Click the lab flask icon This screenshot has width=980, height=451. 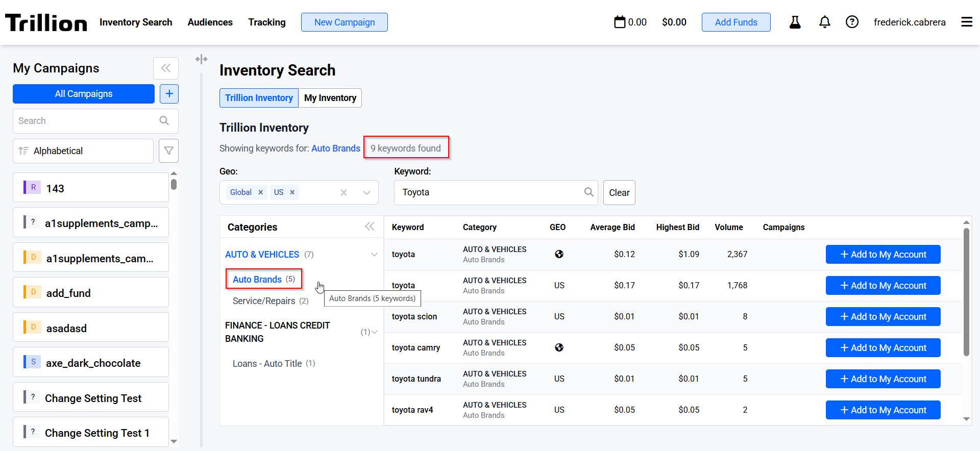point(795,22)
